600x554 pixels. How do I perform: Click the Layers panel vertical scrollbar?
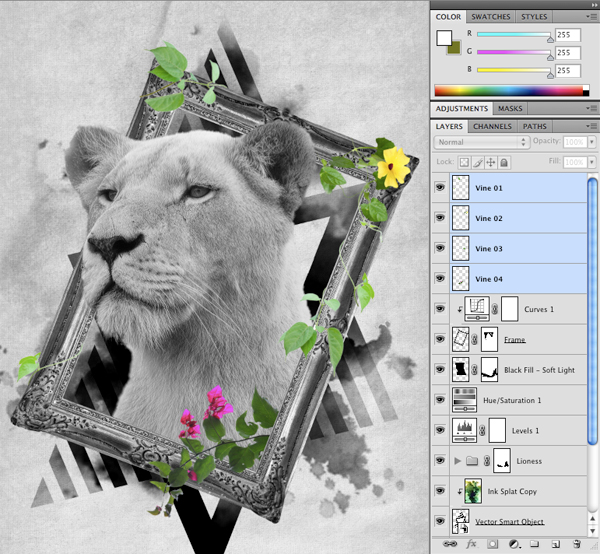tap(592, 311)
